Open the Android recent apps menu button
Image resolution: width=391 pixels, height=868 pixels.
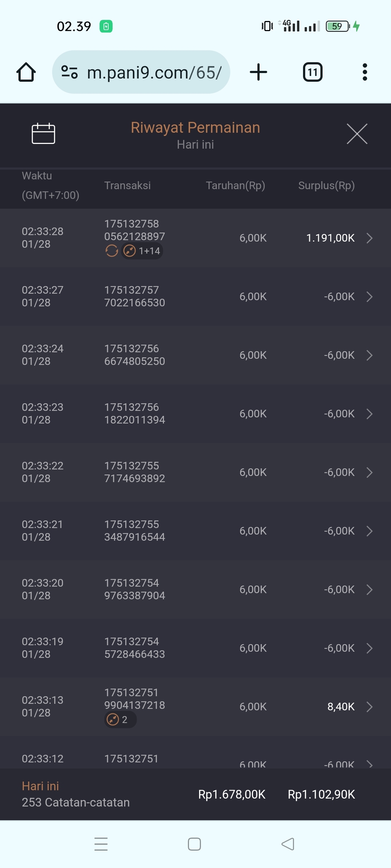tap(101, 844)
